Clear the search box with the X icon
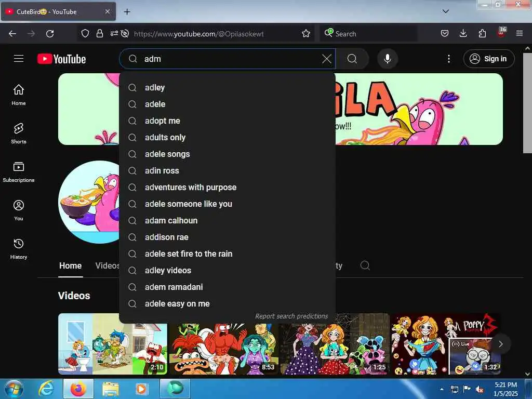This screenshot has height=399, width=532. [x=326, y=59]
